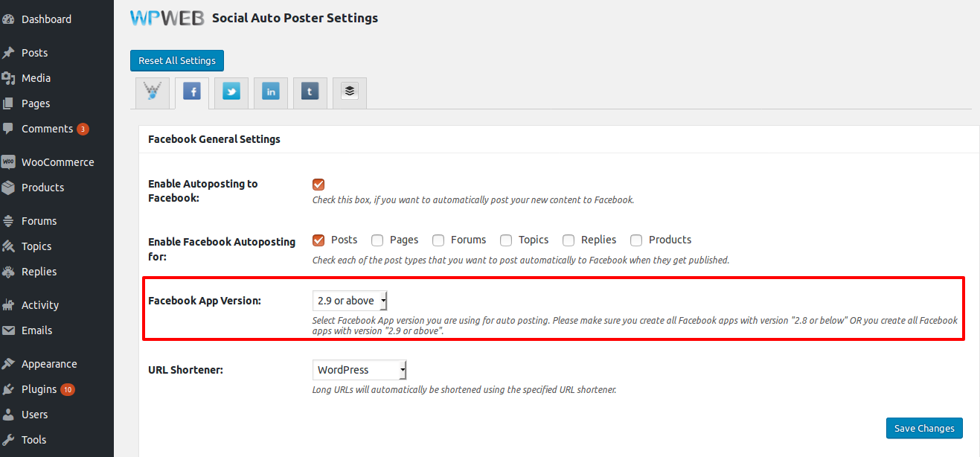The width and height of the screenshot is (980, 457).
Task: Check the Pages post type checkbox
Action: [377, 240]
